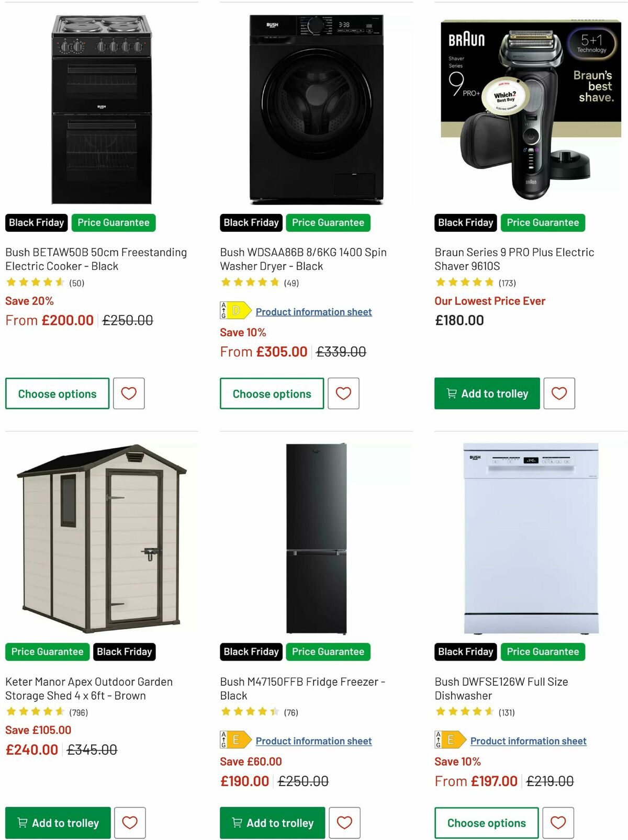The width and height of the screenshot is (628, 840).
Task: Open the washer dryer Product information sheet
Action: [x=313, y=312]
